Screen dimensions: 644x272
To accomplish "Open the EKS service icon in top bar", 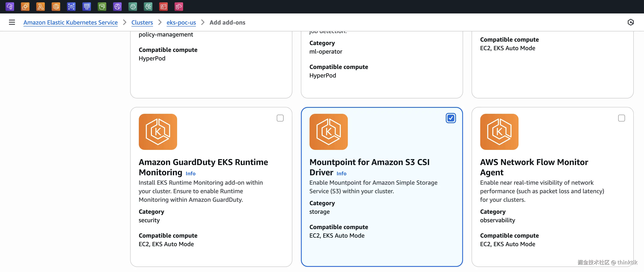I will tap(56, 6).
